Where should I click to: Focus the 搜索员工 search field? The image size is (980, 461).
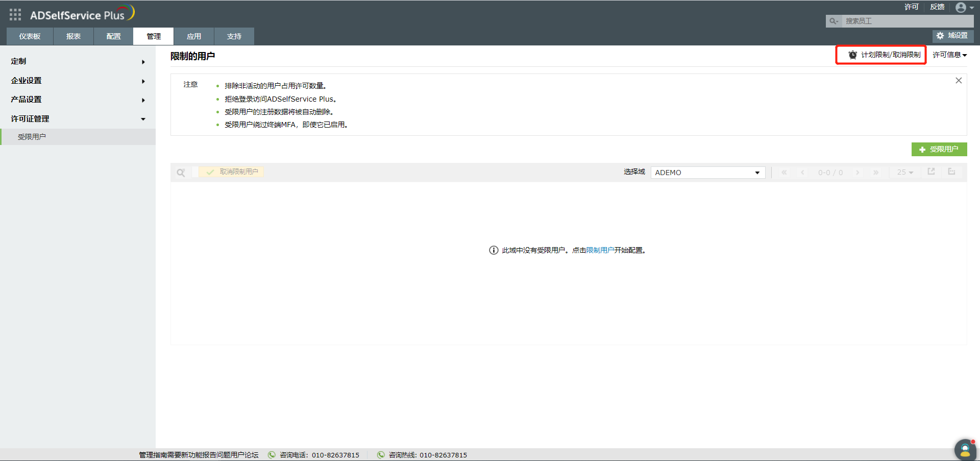907,21
